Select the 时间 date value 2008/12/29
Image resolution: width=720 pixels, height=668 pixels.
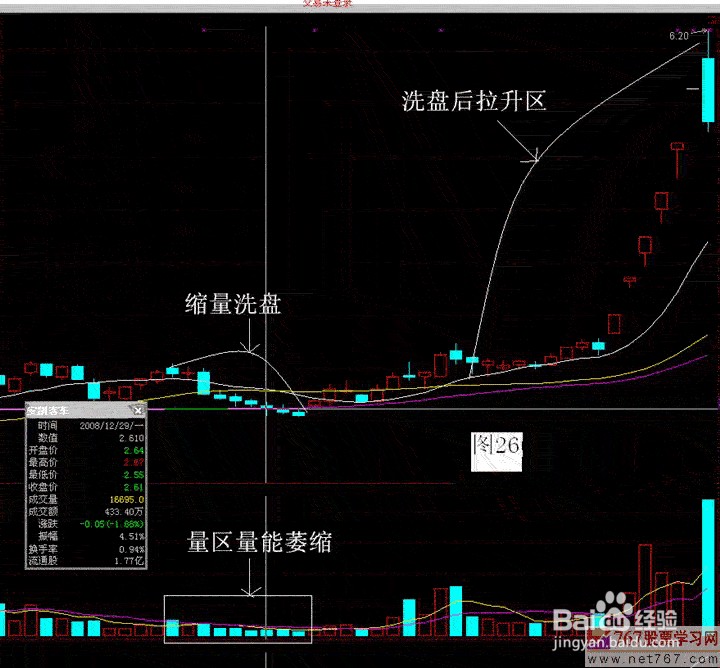pyautogui.click(x=112, y=426)
